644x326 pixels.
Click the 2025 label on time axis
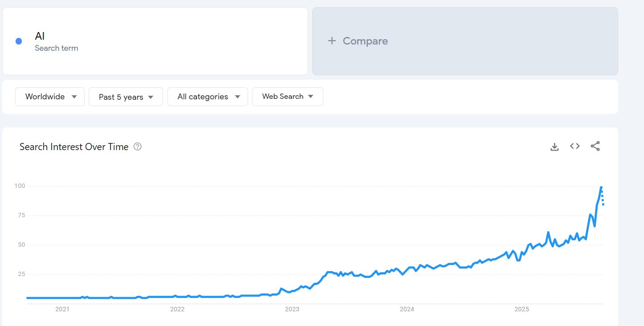522,309
